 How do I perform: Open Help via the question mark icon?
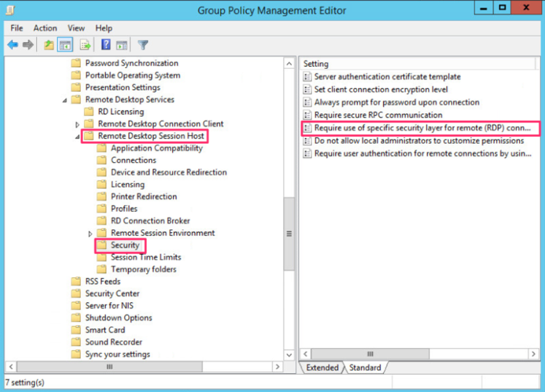106,45
